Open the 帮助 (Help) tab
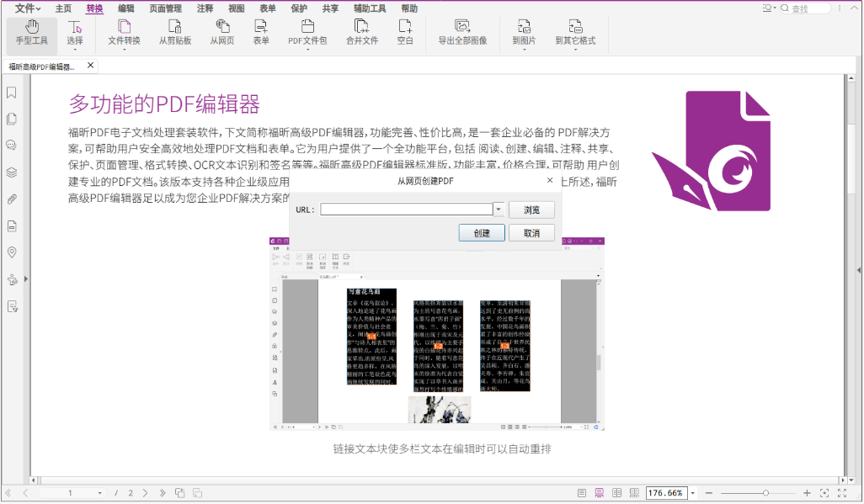 click(x=409, y=8)
